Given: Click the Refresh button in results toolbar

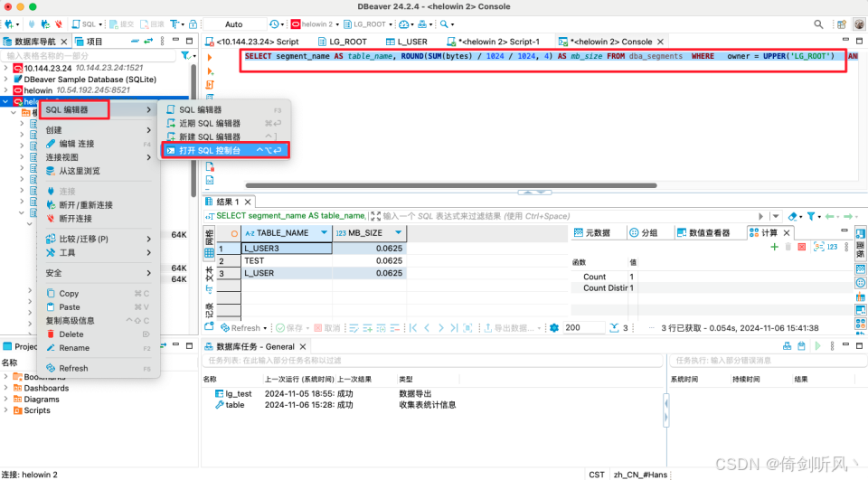Looking at the screenshot, I should [241, 328].
